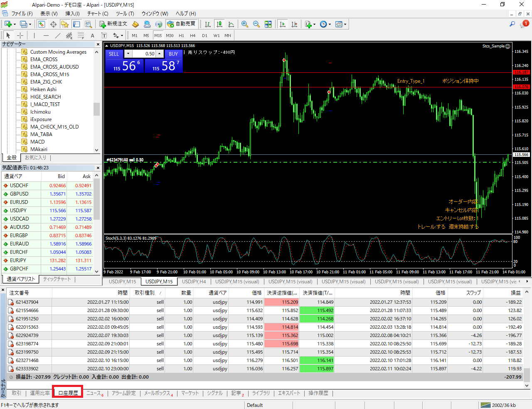Image resolution: width=532 pixels, height=409 pixels.
Task: Zoom in on the chart
Action: click(245, 24)
